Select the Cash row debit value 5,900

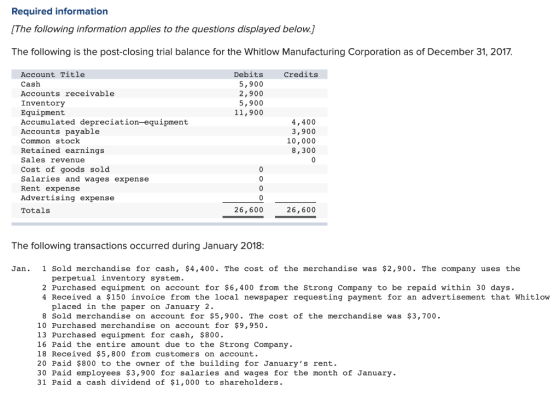pos(251,84)
